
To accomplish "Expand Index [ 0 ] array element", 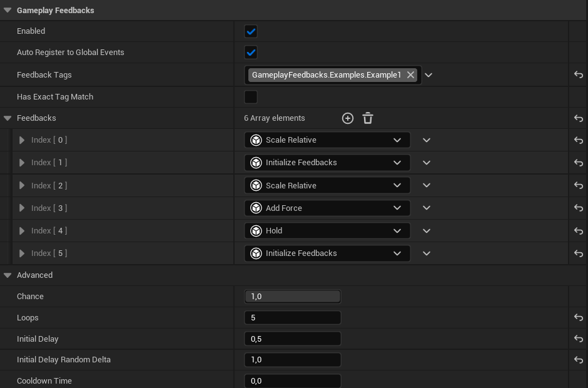I will (22, 140).
